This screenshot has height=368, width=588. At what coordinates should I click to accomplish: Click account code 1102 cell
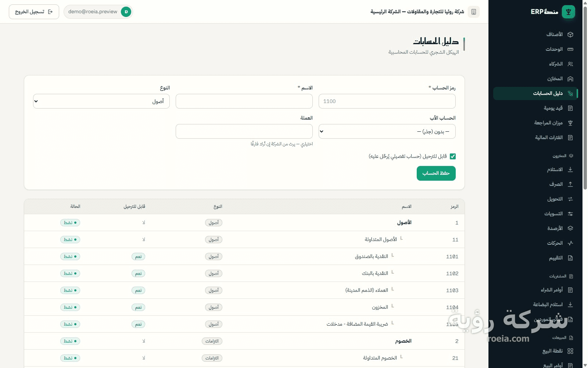point(452,273)
